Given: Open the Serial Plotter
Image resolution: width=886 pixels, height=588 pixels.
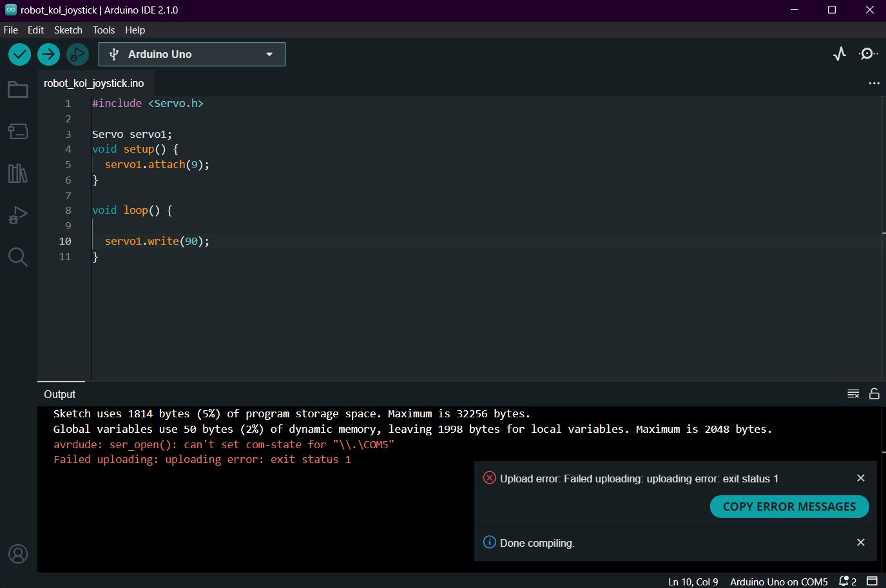Looking at the screenshot, I should click(840, 54).
